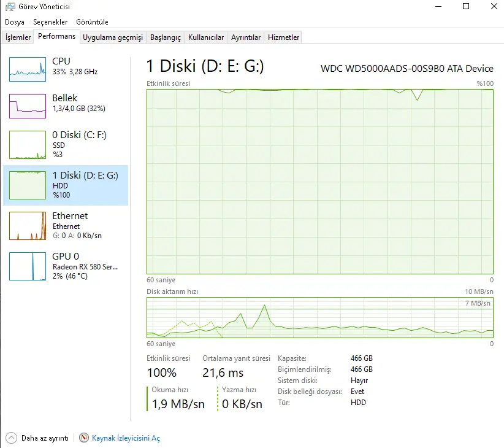Click the 7 MB/sn graph label
Image resolution: width=504 pixels, height=448 pixels.
[478, 303]
